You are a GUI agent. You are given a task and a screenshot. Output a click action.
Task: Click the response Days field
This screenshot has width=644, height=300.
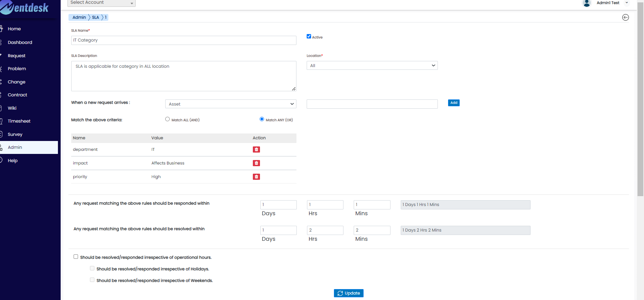pos(278,205)
